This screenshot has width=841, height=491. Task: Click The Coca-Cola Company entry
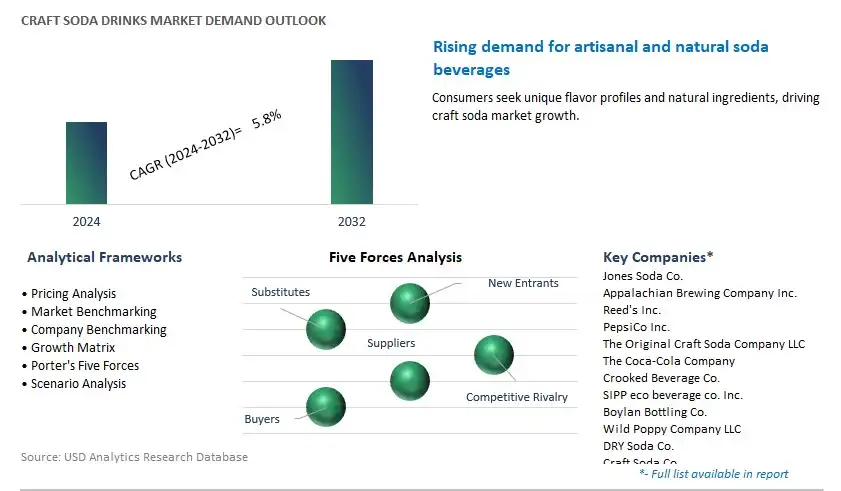pos(669,361)
